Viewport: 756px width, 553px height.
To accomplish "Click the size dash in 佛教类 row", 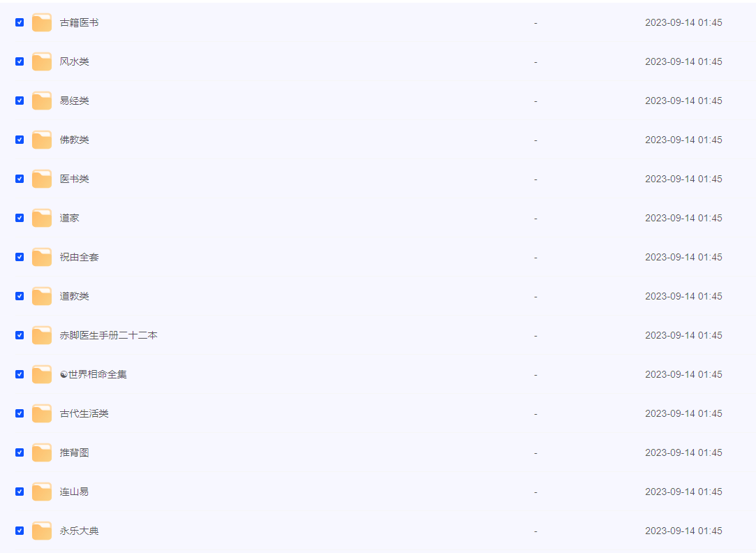I will (x=535, y=140).
